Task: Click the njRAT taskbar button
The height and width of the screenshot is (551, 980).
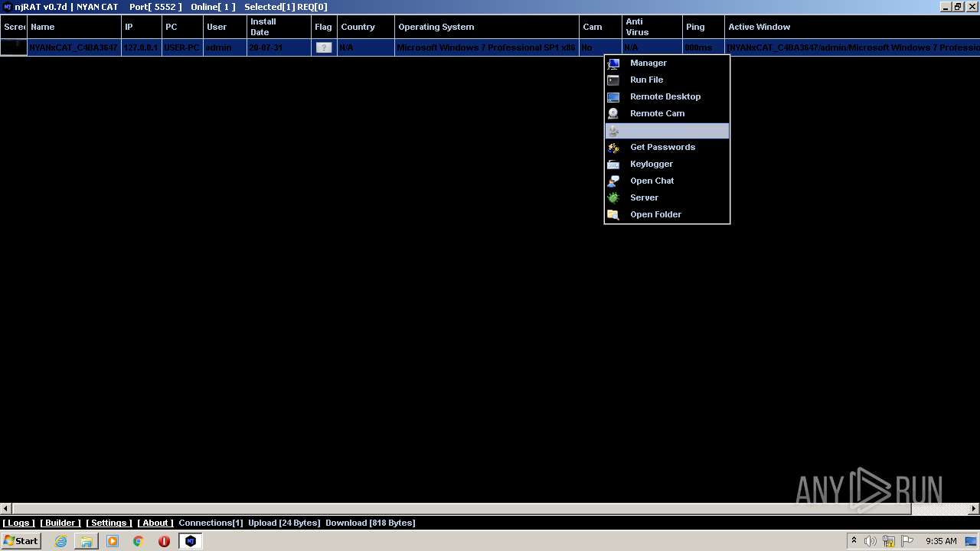Action: click(x=191, y=541)
